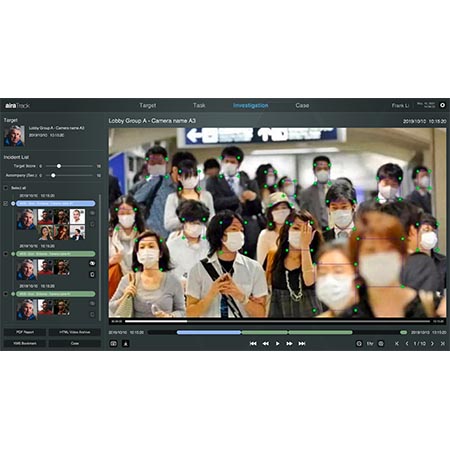Click the PDF Report button

(x=25, y=332)
